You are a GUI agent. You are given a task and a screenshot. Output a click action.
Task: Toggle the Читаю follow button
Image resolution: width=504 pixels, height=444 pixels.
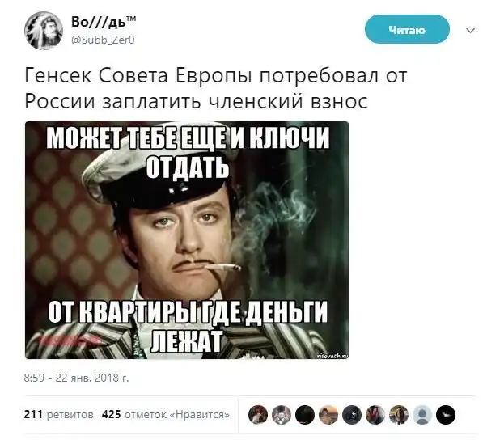(407, 30)
